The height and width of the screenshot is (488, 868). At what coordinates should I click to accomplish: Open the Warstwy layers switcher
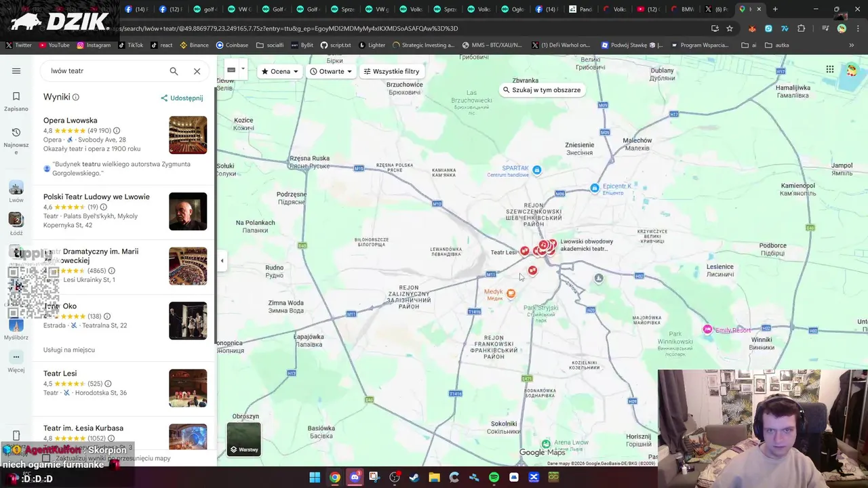244,439
